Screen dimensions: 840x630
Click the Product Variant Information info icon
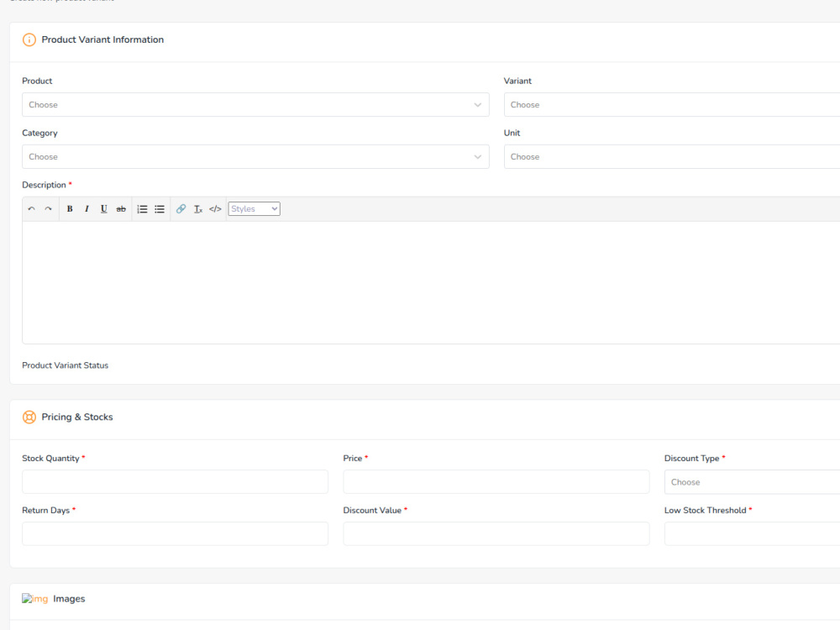pos(29,39)
